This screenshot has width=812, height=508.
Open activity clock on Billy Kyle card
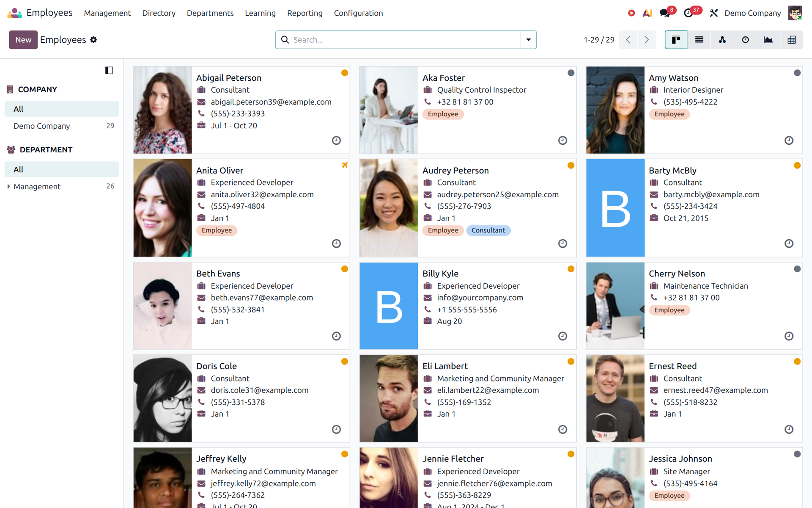pos(562,336)
